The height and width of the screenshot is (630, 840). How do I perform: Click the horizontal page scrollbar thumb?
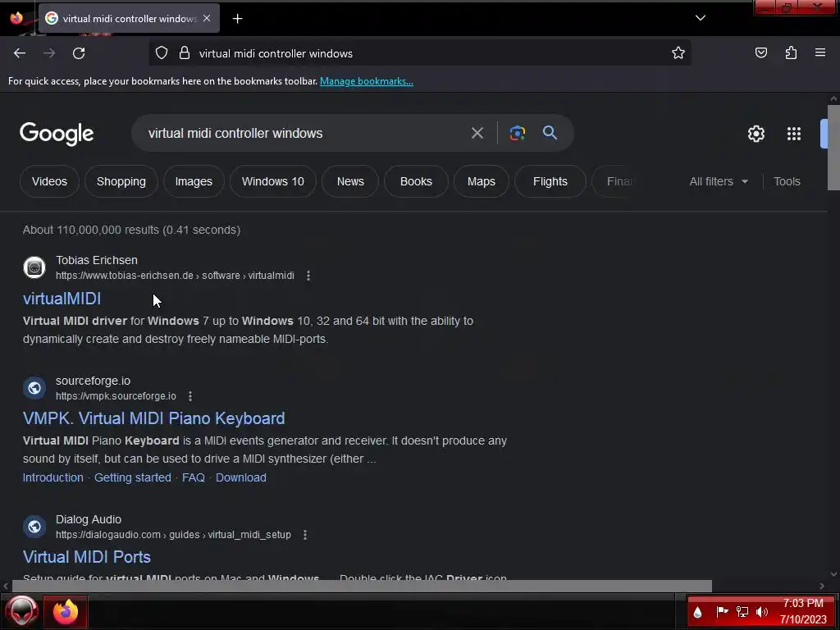click(362, 586)
